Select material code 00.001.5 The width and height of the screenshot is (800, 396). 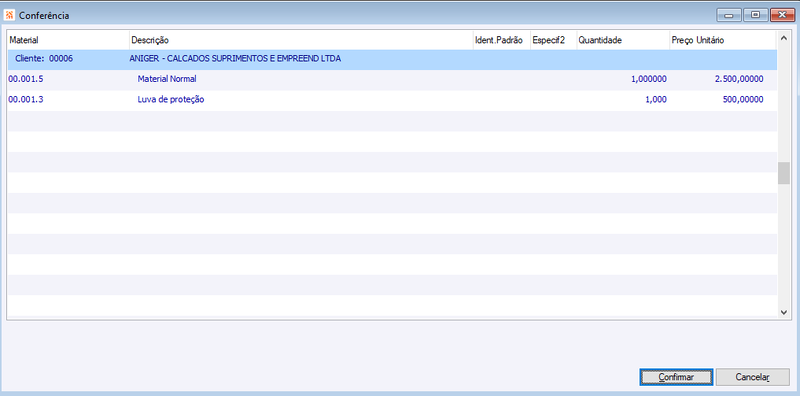[x=26, y=79]
